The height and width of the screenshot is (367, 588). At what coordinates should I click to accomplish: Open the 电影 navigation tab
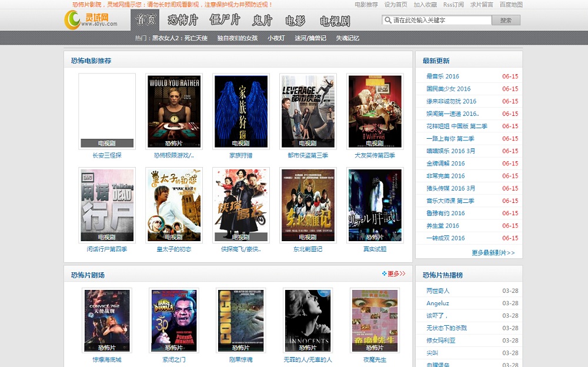295,20
